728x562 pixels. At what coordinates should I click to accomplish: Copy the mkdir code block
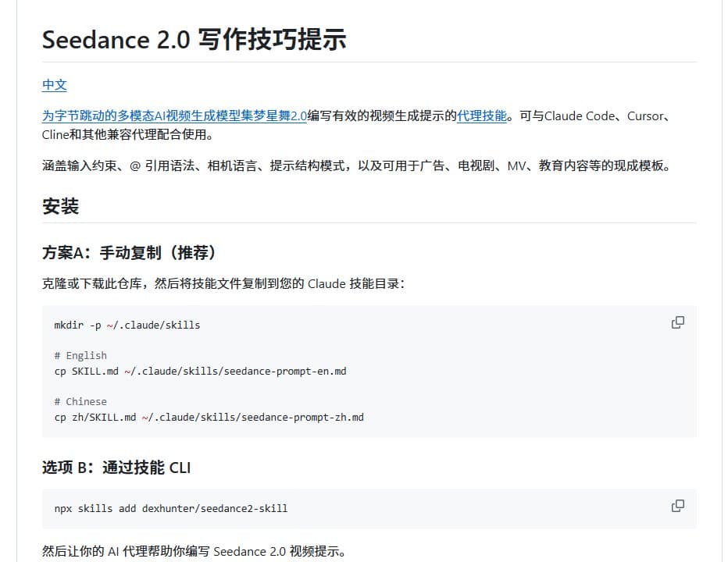(677, 322)
